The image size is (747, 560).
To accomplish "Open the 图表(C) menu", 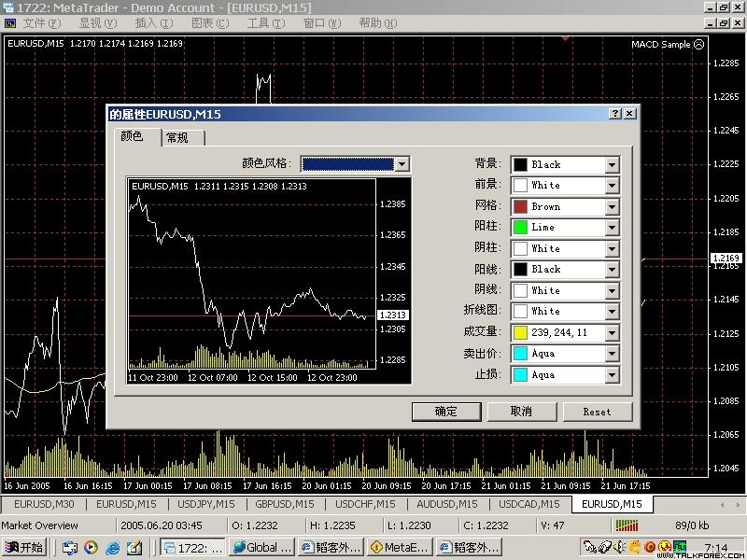I will coord(210,22).
